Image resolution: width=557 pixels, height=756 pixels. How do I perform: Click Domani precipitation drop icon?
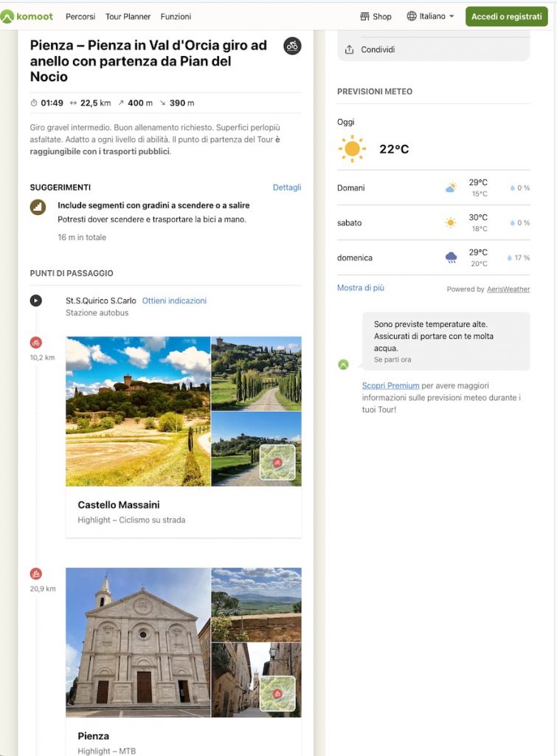pyautogui.click(x=513, y=188)
